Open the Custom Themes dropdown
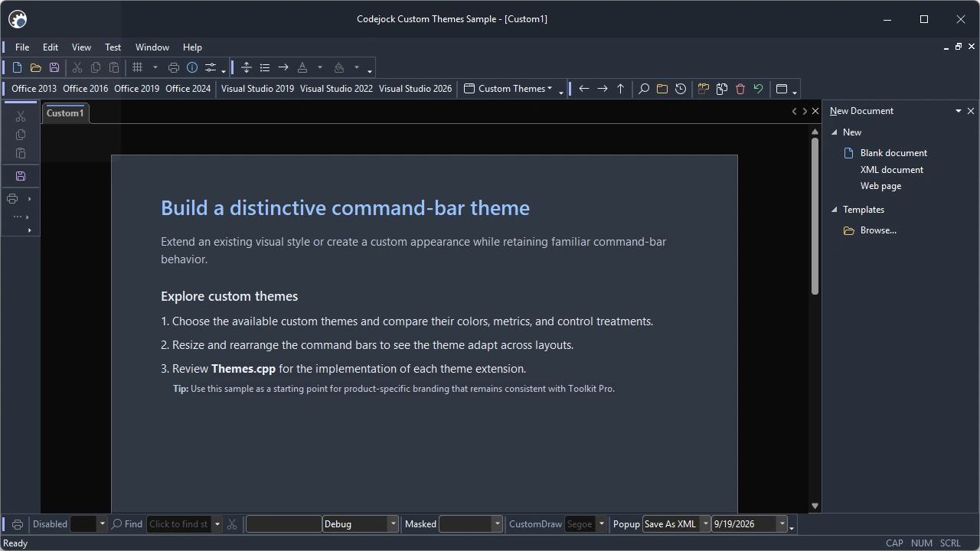Image resolution: width=980 pixels, height=551 pixels. (508, 89)
